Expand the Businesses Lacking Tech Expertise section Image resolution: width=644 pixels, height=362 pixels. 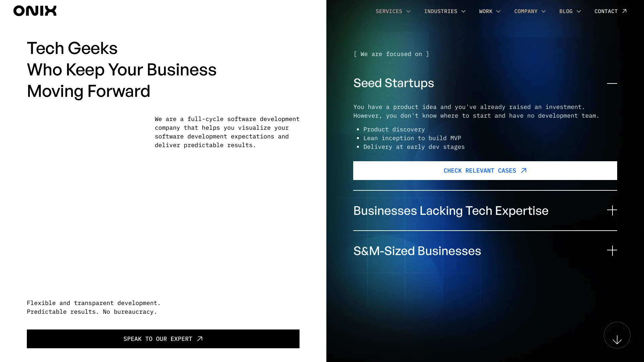click(612, 210)
